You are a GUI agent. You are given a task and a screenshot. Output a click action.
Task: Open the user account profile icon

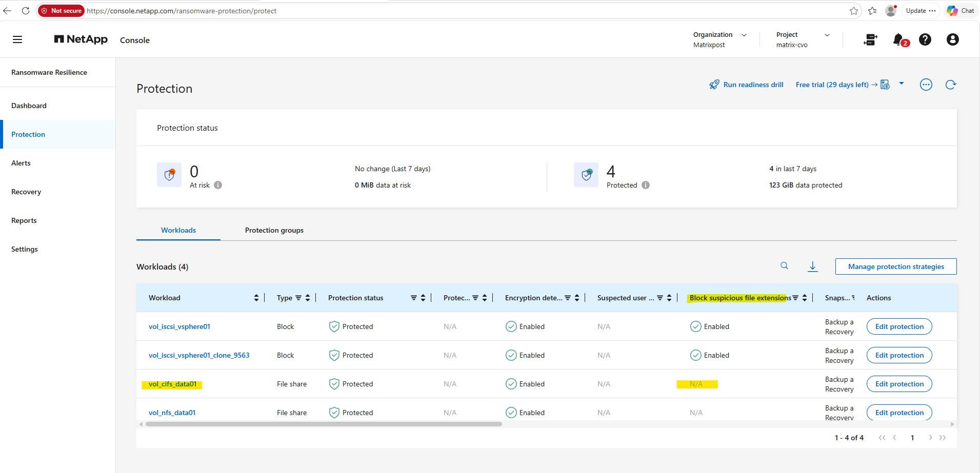952,39
